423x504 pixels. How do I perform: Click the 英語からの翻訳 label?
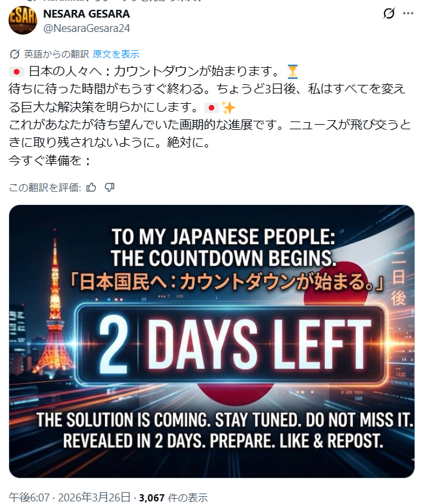point(57,54)
